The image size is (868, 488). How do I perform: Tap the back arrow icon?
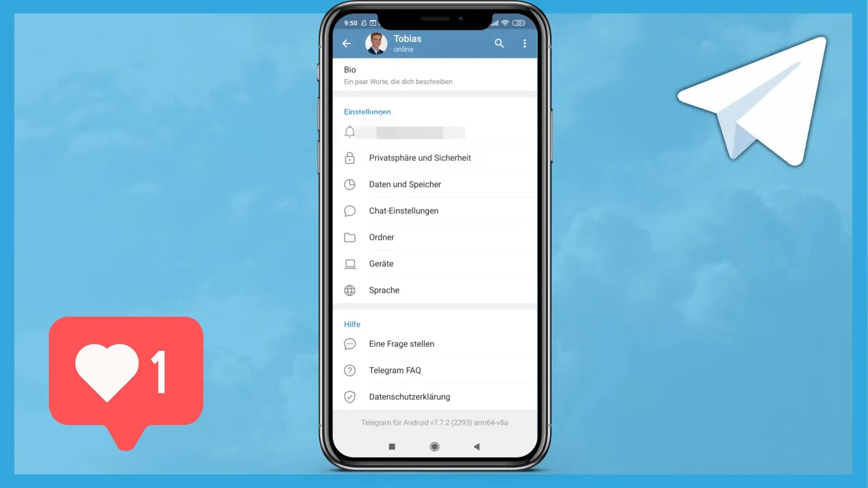click(347, 42)
